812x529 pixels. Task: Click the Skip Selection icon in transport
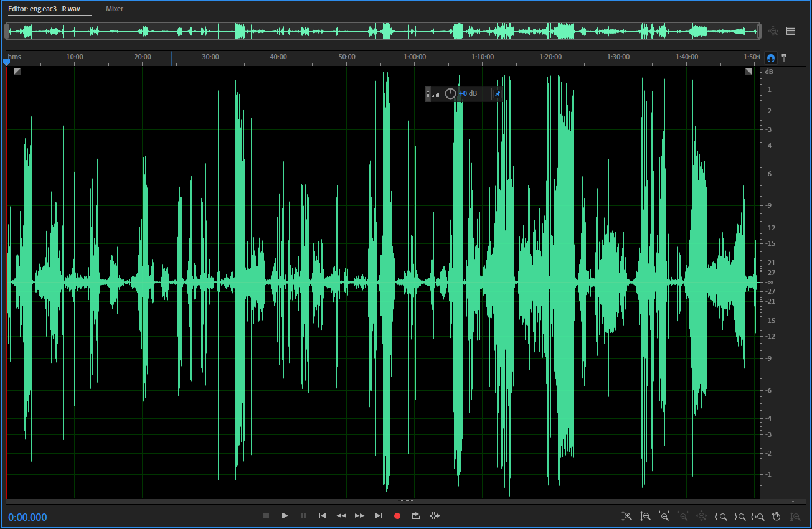pos(435,515)
